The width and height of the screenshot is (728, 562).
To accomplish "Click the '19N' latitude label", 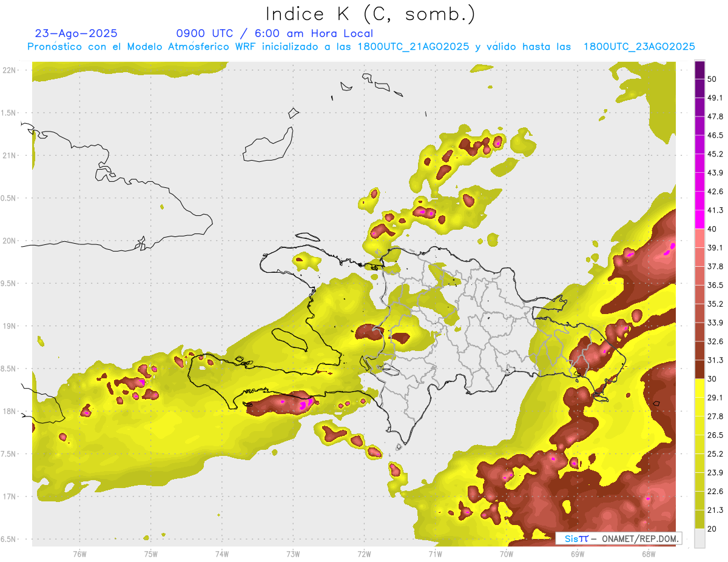I will pos(9,326).
